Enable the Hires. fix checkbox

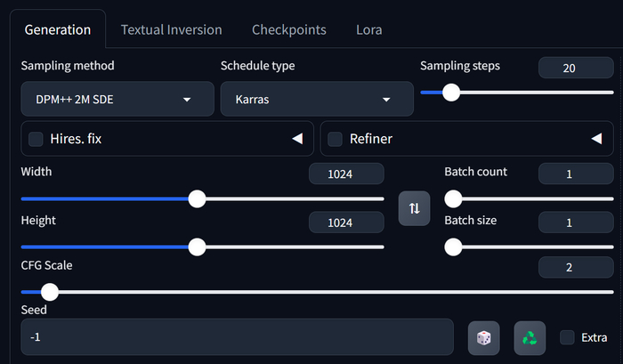point(36,139)
